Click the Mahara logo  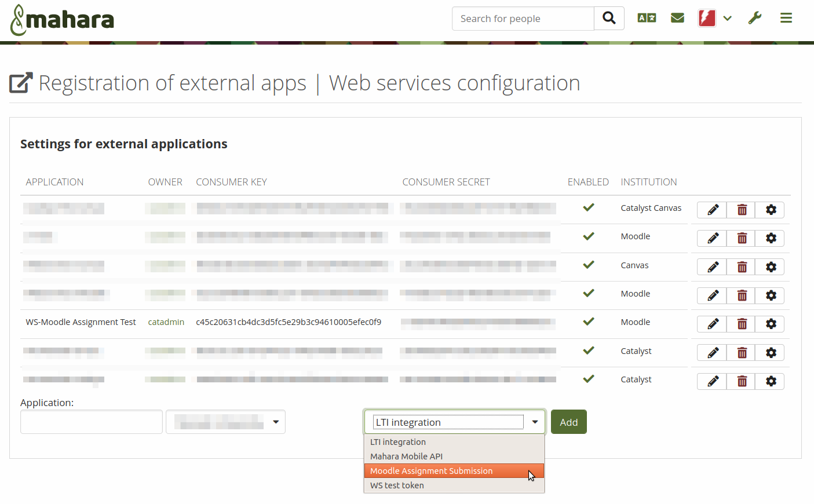coord(62,20)
